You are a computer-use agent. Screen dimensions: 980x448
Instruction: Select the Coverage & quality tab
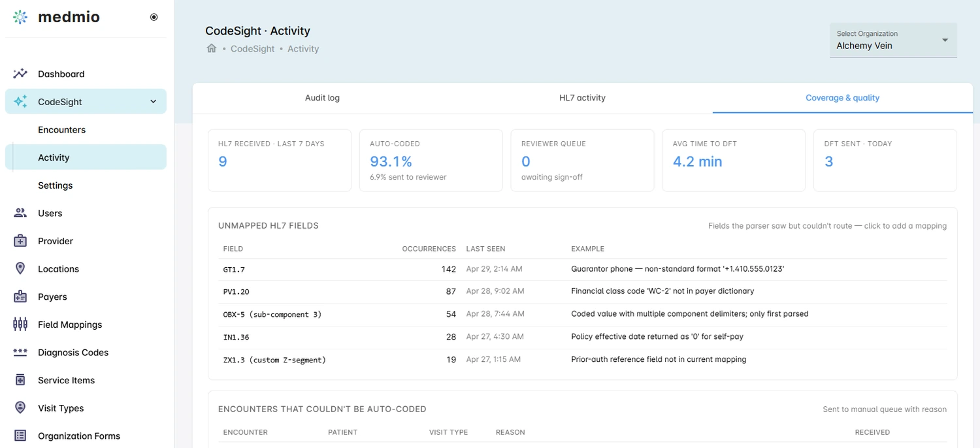coord(842,98)
